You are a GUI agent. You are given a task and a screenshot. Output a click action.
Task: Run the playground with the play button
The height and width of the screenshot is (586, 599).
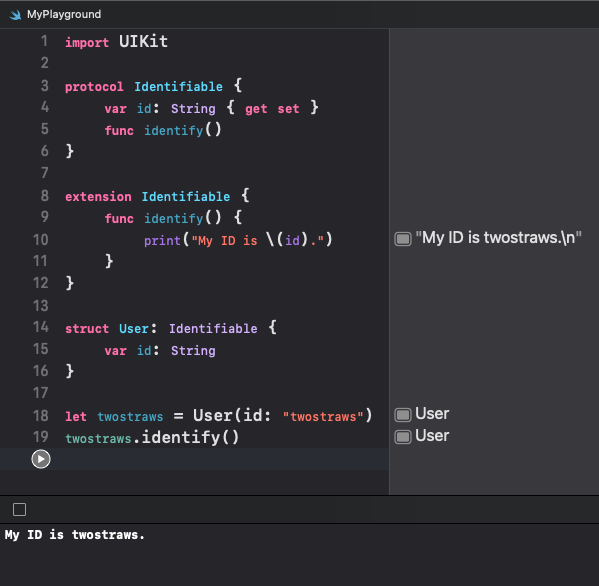pyautogui.click(x=41, y=459)
